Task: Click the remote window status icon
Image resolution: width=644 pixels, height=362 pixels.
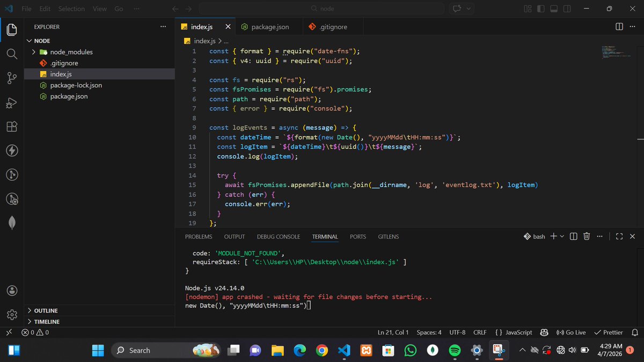Action: coord(8,333)
